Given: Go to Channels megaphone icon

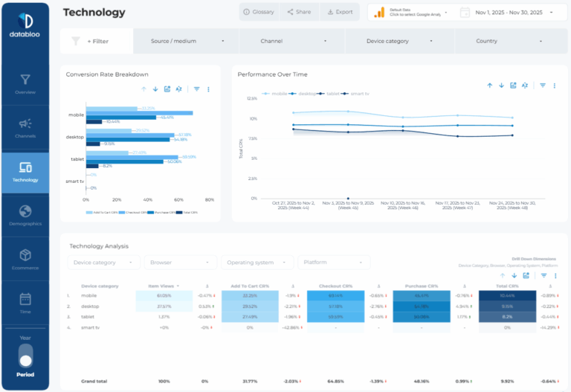Looking at the screenshot, I should [x=25, y=123].
